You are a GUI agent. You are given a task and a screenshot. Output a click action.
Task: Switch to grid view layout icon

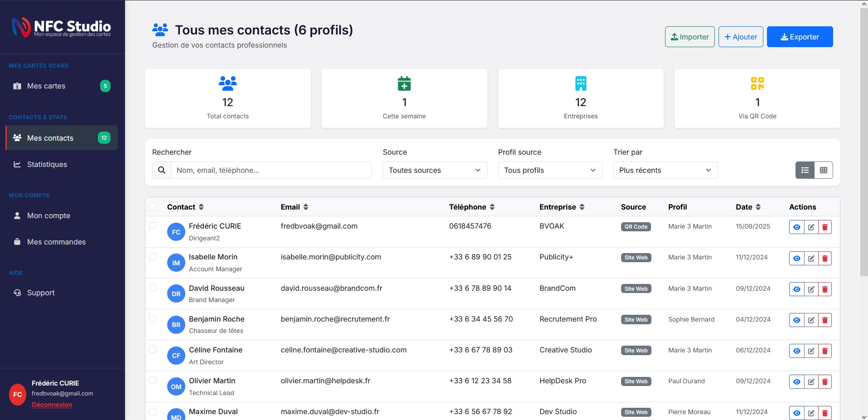824,170
